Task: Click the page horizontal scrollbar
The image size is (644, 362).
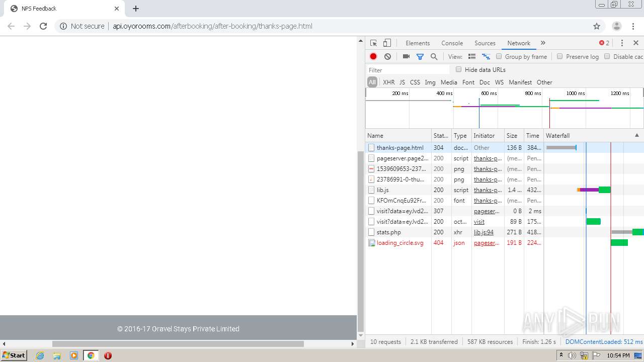Action: pyautogui.click(x=178, y=344)
